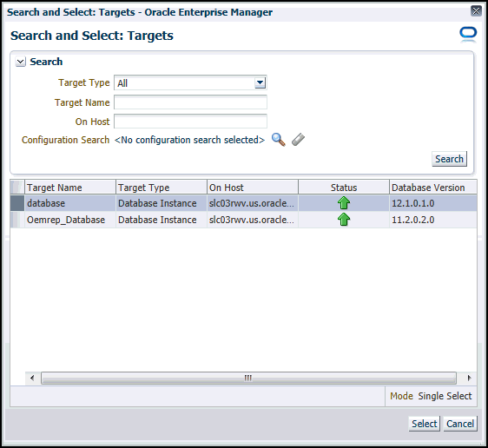Clear configuration search with eraser icon
This screenshot has width=488, height=448.
298,140
